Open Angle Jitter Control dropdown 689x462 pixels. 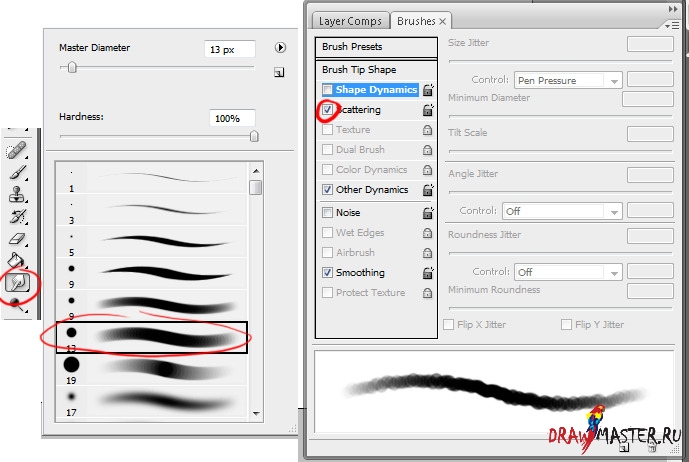point(562,211)
